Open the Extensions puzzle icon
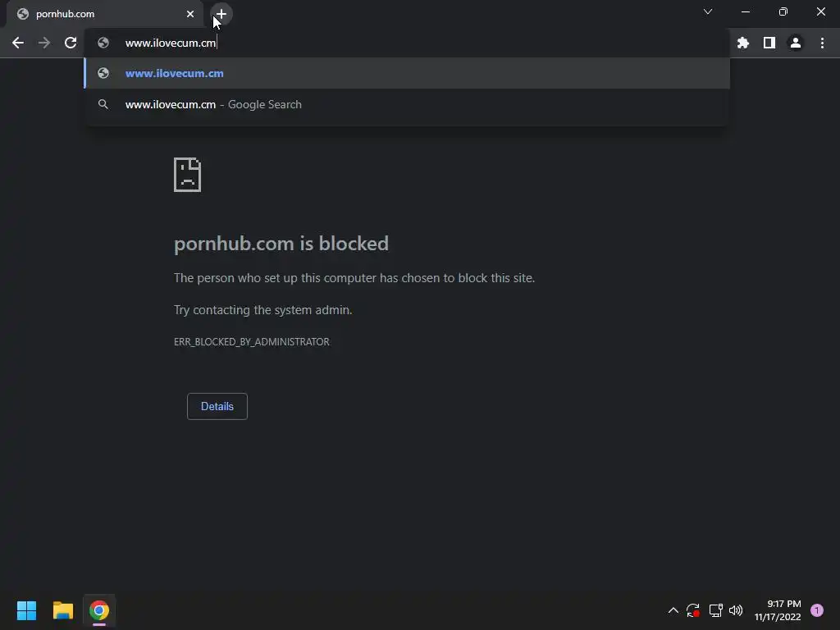The image size is (840, 630). pyautogui.click(x=742, y=43)
